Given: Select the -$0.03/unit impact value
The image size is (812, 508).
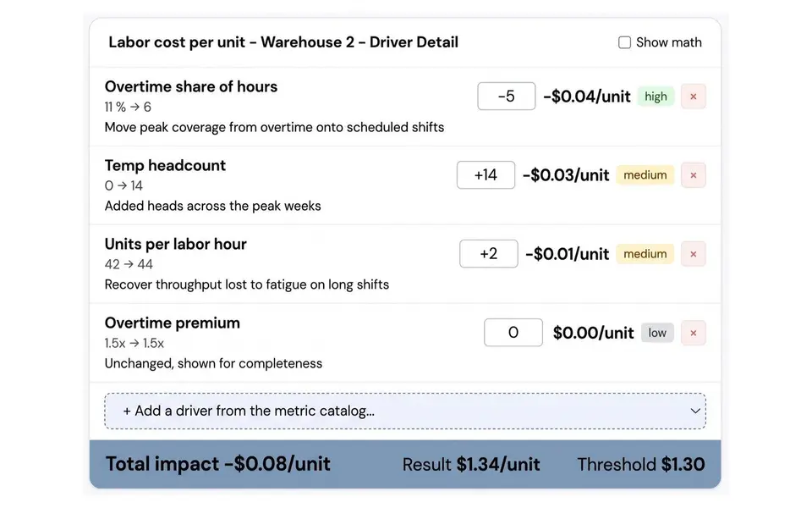Looking at the screenshot, I should [x=566, y=175].
